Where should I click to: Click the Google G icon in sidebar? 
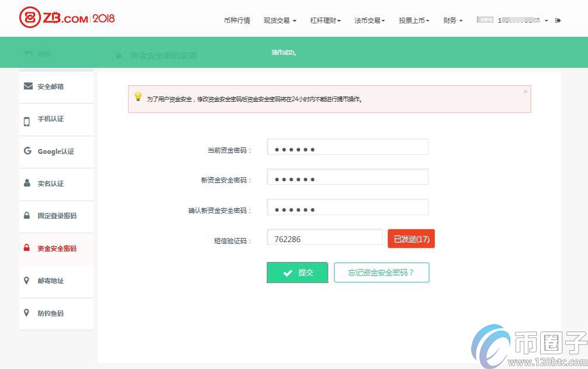pyautogui.click(x=27, y=151)
